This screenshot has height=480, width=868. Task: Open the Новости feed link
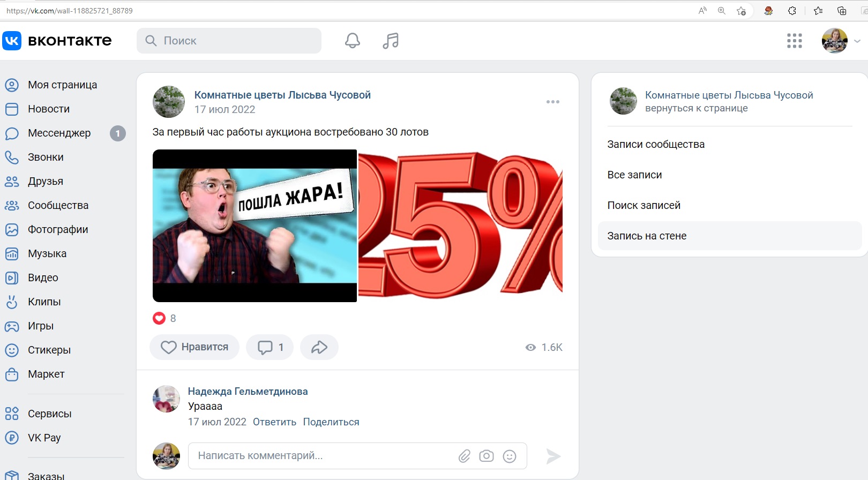[x=49, y=109]
